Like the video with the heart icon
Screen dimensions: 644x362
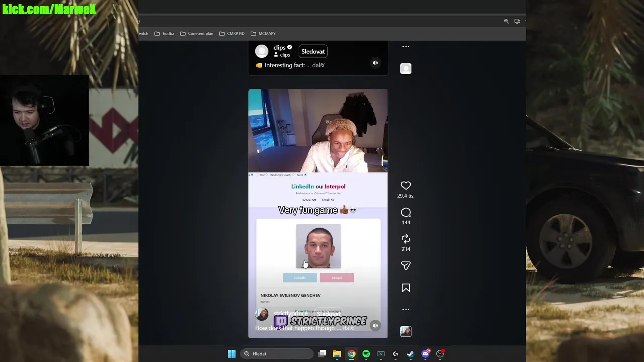pyautogui.click(x=406, y=186)
